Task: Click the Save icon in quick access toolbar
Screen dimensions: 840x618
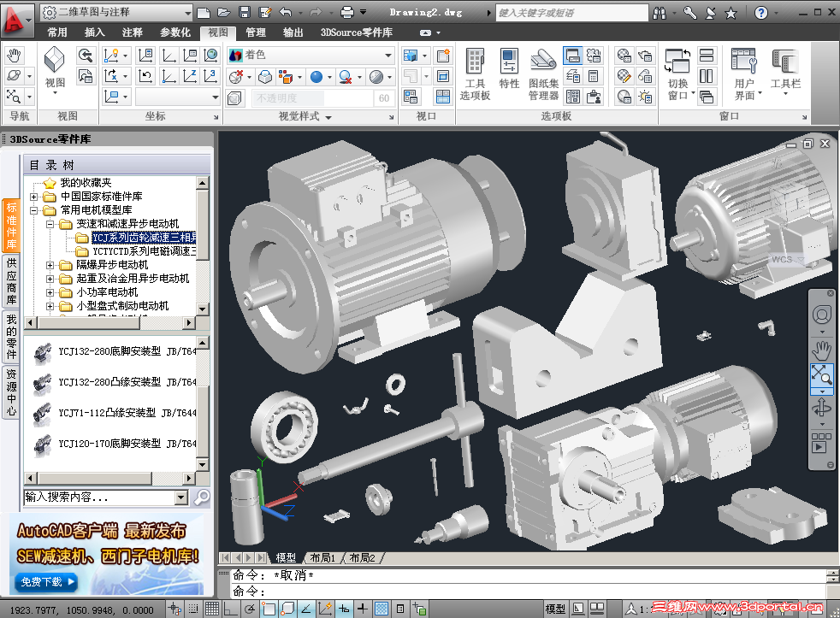Action: pyautogui.click(x=245, y=12)
